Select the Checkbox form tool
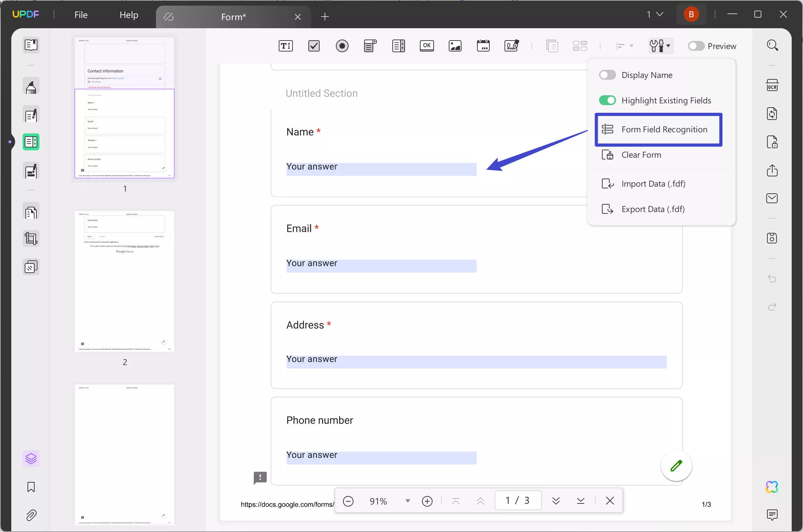The image size is (803, 532). pyautogui.click(x=314, y=46)
